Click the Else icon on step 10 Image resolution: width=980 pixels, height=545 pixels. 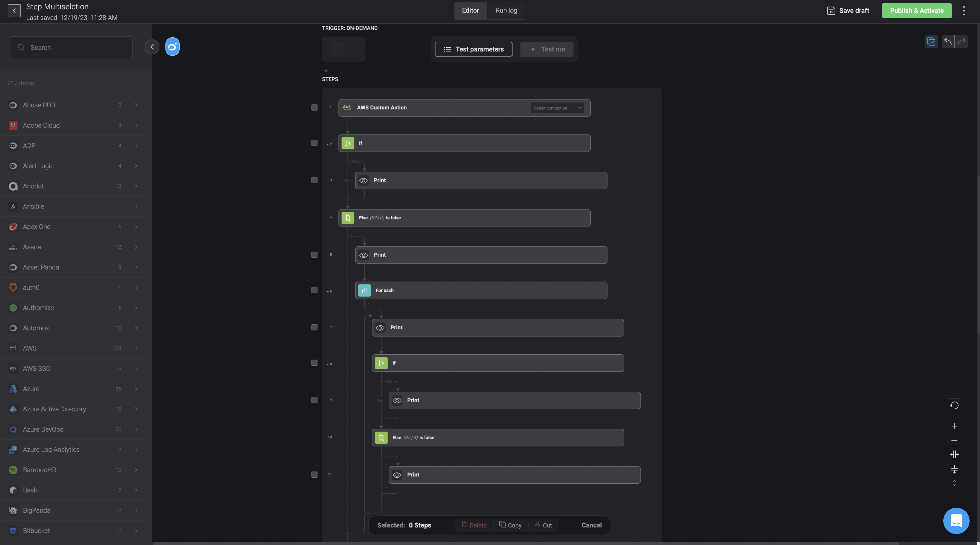[x=381, y=438]
